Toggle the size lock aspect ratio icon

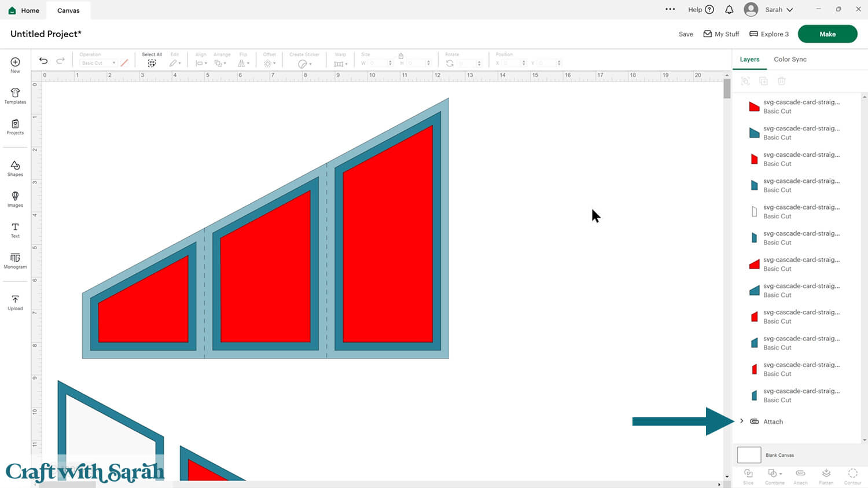(400, 56)
